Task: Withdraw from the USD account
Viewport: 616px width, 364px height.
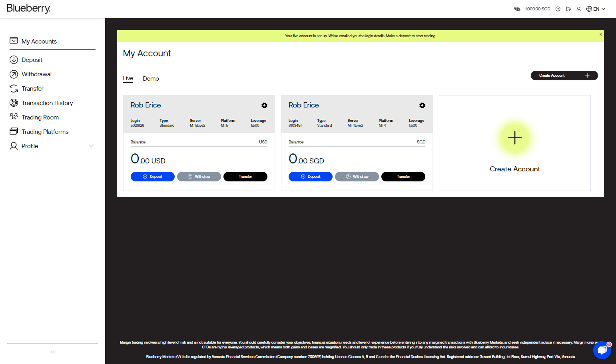Action: (x=199, y=177)
